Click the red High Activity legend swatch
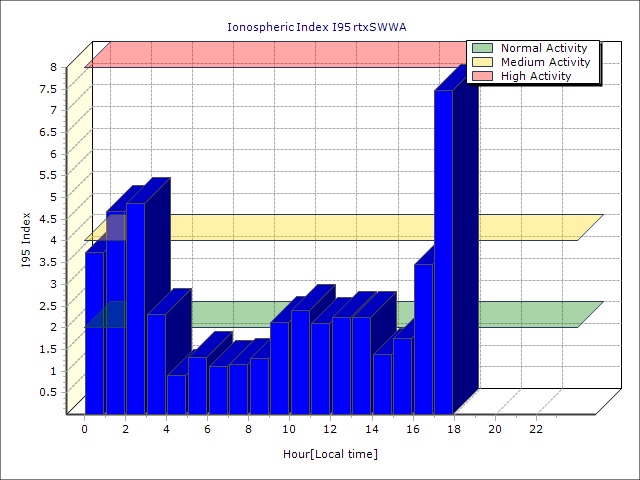 tap(482, 76)
